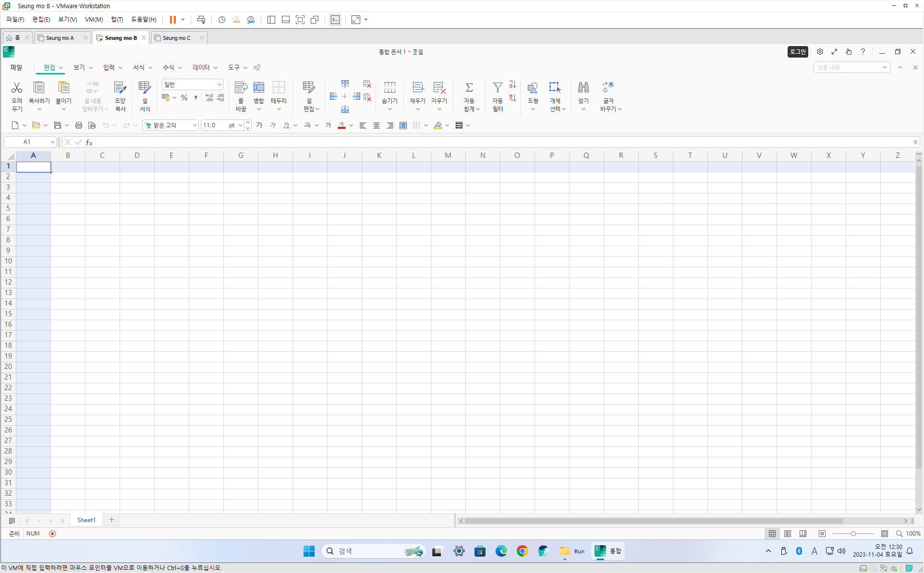Screen dimensions: 924x573
Task: Click the 로그인 (Login) button
Action: click(797, 52)
